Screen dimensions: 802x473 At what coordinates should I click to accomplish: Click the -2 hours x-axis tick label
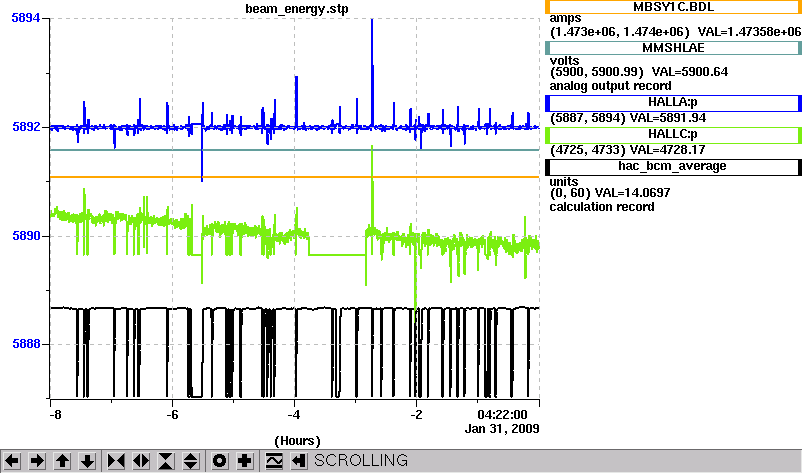[416, 415]
